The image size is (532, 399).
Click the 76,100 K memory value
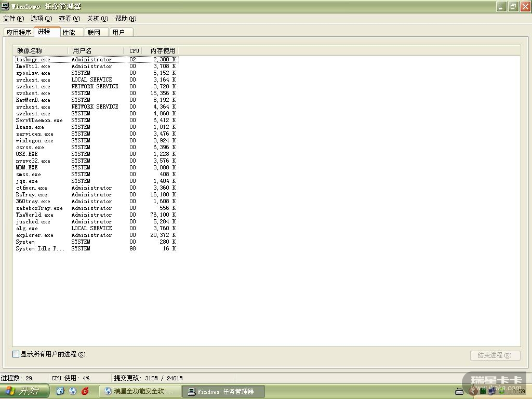pyautogui.click(x=163, y=215)
